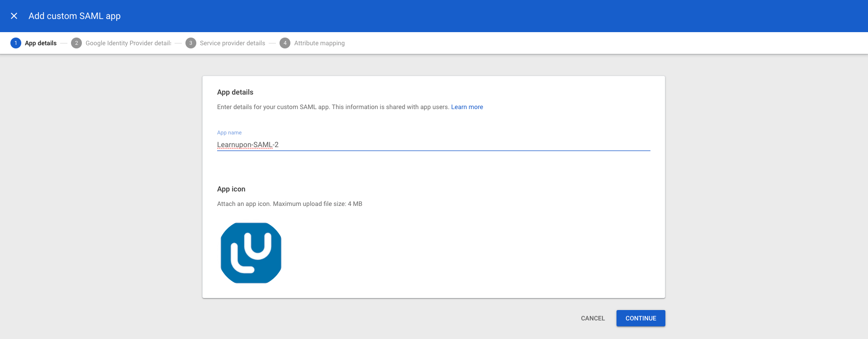868x339 pixels.
Task: Go to Attribute mapping step
Action: pyautogui.click(x=319, y=43)
